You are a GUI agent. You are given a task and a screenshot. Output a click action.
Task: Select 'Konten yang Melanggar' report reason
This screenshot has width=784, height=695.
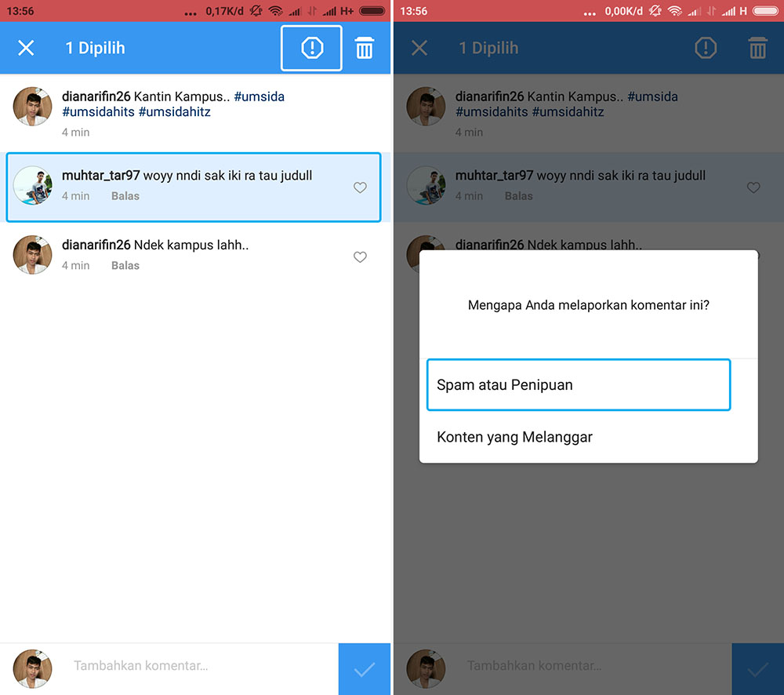point(514,437)
